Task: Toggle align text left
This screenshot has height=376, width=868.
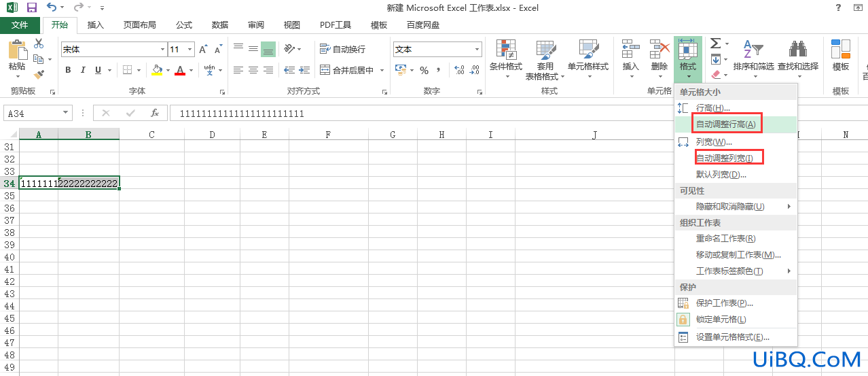Action: point(238,70)
